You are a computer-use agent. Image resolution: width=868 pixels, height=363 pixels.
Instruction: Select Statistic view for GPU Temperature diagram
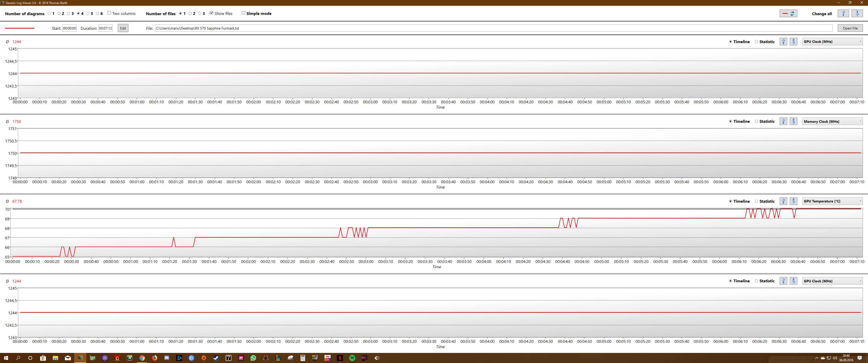(756, 201)
